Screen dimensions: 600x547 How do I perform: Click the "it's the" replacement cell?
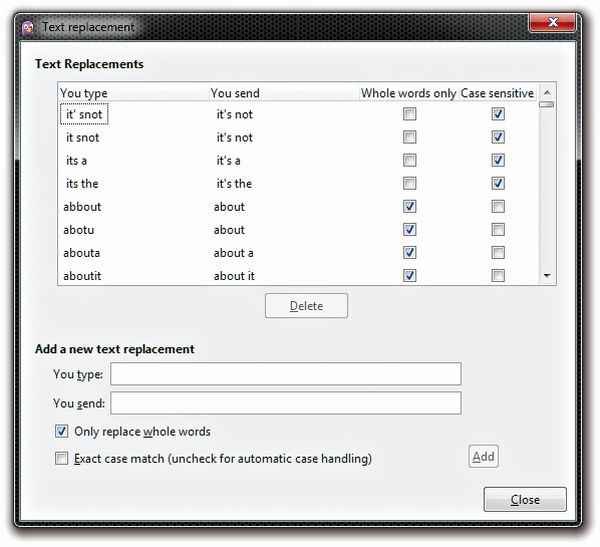click(x=234, y=184)
